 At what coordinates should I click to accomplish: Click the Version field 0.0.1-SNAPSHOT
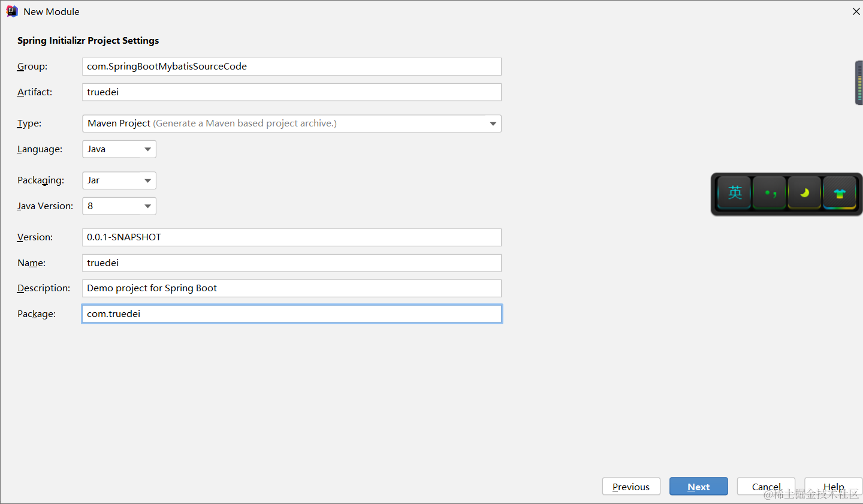coord(292,237)
